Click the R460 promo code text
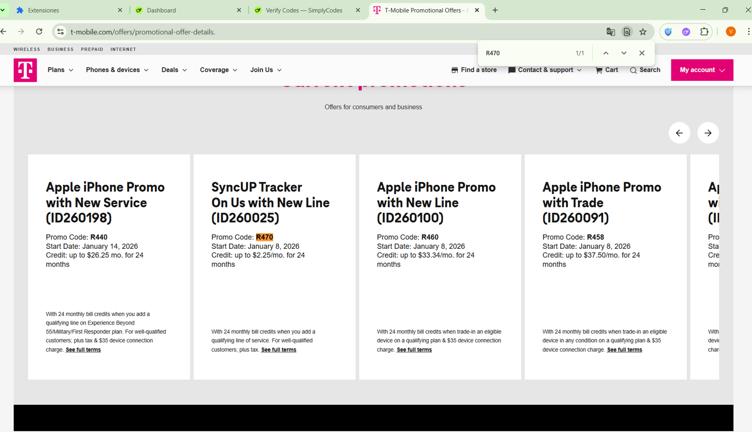Image resolution: width=752 pixels, height=432 pixels. click(430, 237)
